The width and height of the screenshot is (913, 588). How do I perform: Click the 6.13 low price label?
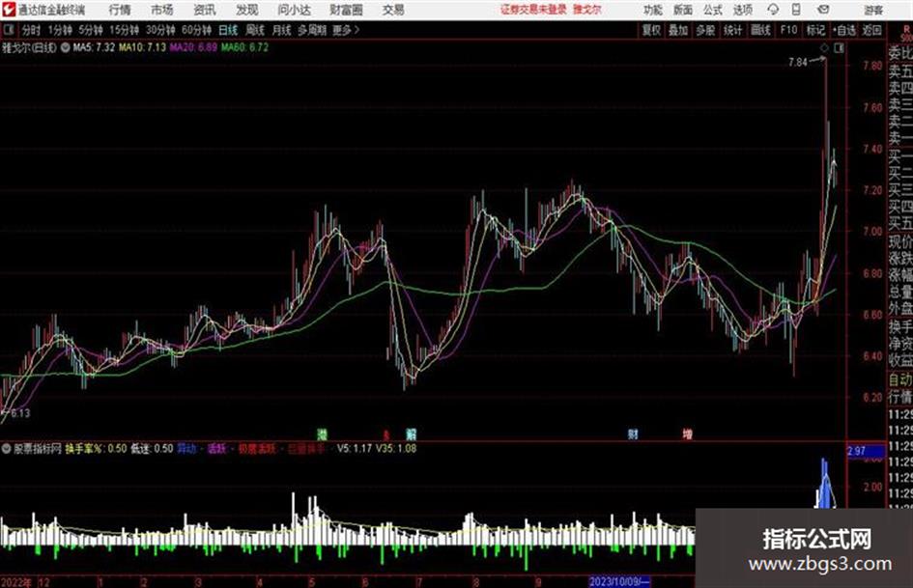click(19, 413)
